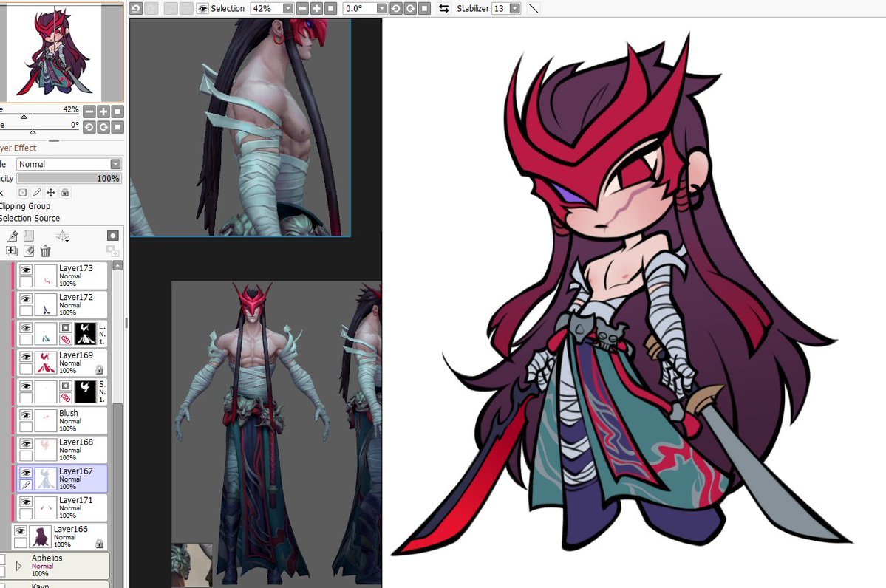Zoom out with the toolbar minus button
The height and width of the screenshot is (588, 886).
302,8
